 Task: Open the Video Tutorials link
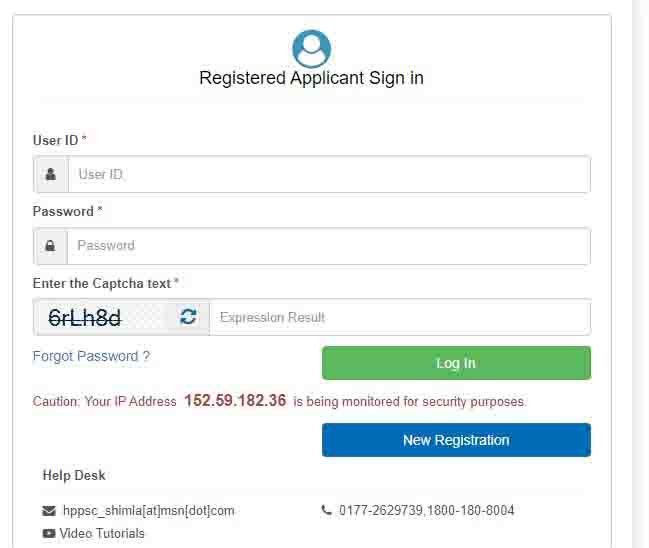click(x=102, y=534)
